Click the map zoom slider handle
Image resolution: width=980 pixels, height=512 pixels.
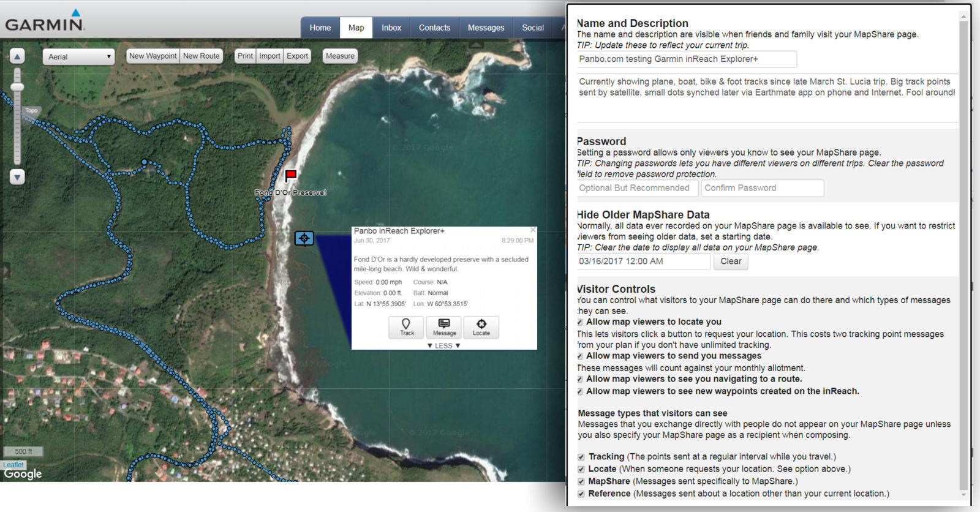click(x=17, y=87)
